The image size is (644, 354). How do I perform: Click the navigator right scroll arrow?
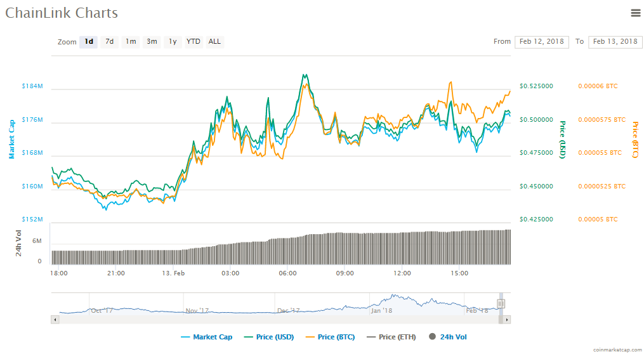(x=507, y=320)
